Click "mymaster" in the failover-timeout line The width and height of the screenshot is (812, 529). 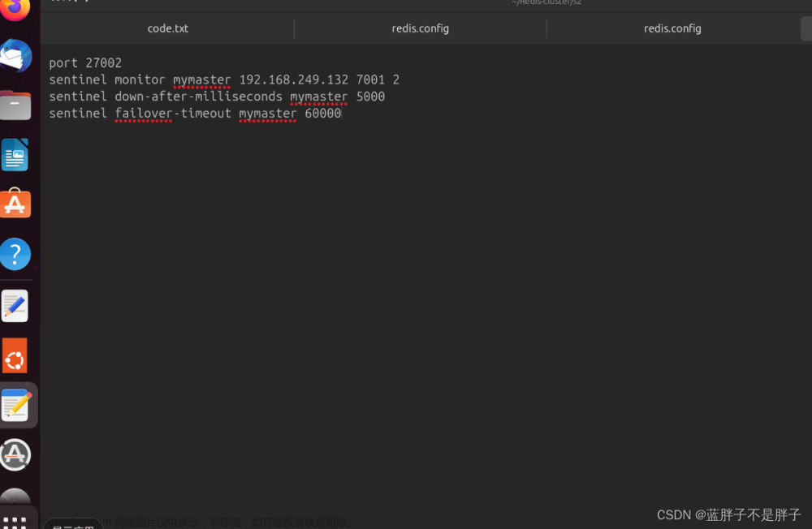coord(267,114)
